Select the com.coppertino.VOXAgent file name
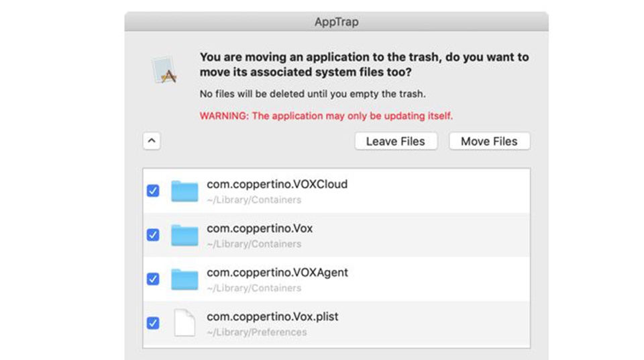The height and width of the screenshot is (360, 644). click(277, 273)
